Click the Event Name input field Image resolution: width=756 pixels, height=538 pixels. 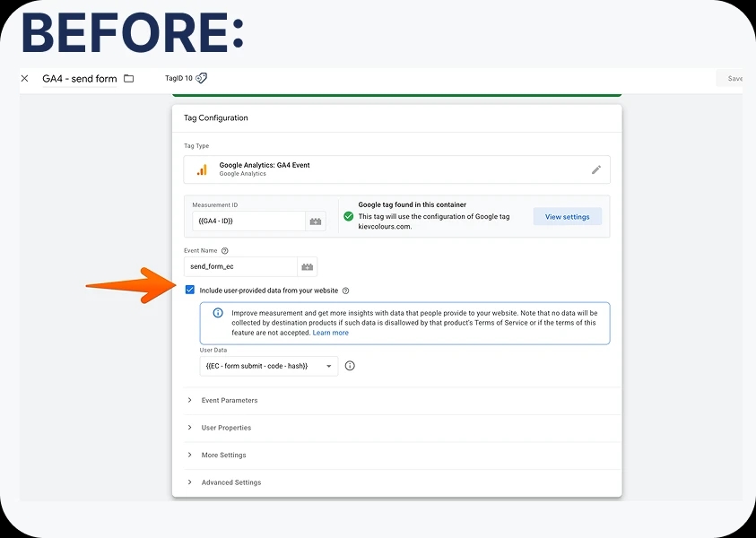click(240, 266)
